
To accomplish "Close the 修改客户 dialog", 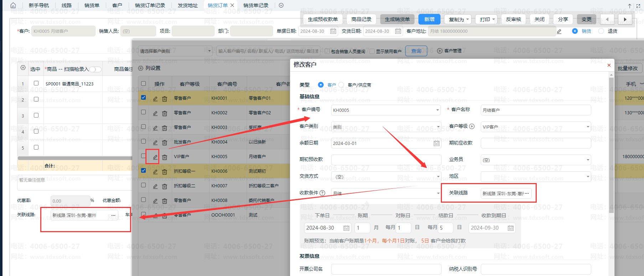I will tap(609, 65).
